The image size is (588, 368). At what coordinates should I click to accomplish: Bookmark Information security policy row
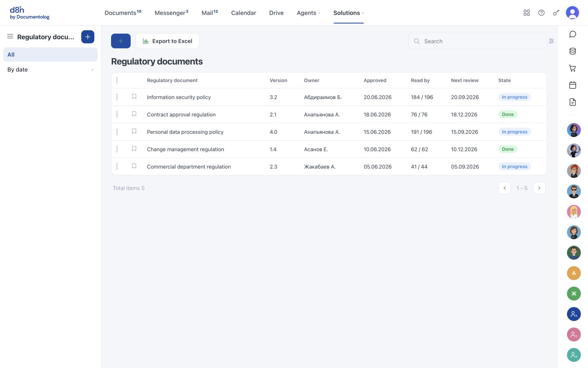pos(134,96)
